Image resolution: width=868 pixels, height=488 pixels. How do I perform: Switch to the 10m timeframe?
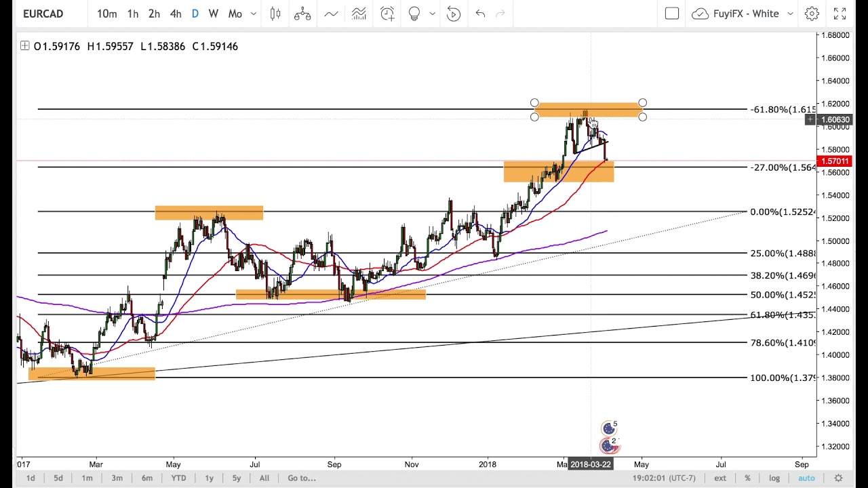106,14
